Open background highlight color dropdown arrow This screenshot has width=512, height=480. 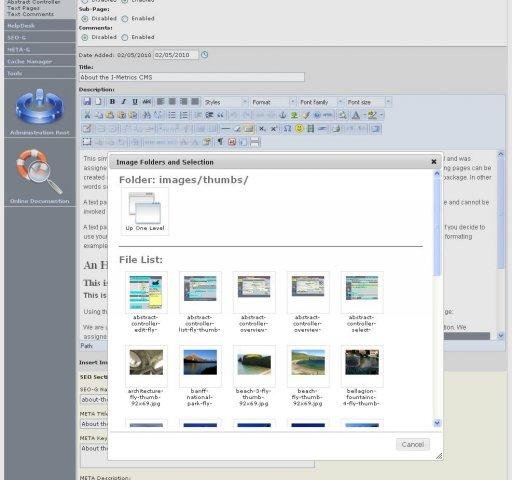(381, 115)
